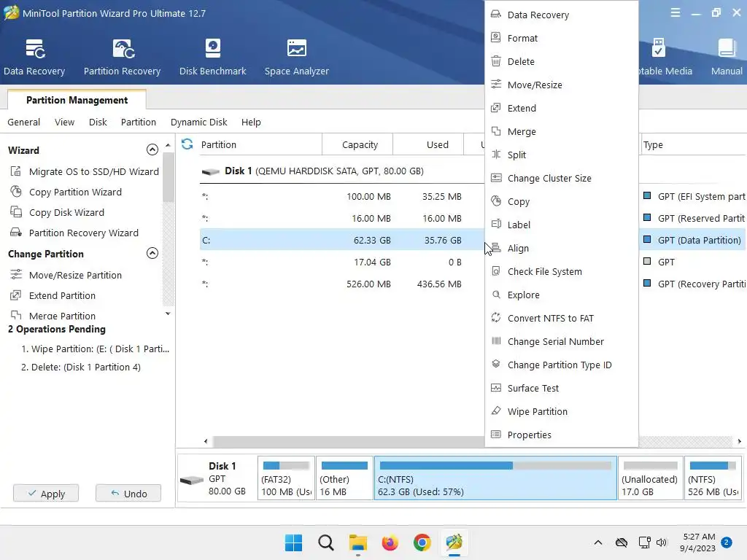The height and width of the screenshot is (560, 747).
Task: Open the Disk menu
Action: click(x=98, y=122)
